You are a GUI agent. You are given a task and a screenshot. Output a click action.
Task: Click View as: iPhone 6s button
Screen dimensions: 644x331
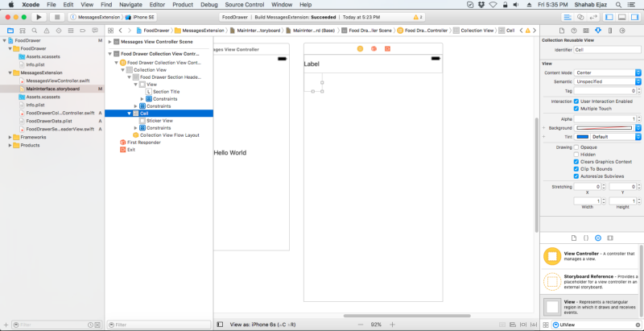pos(262,325)
